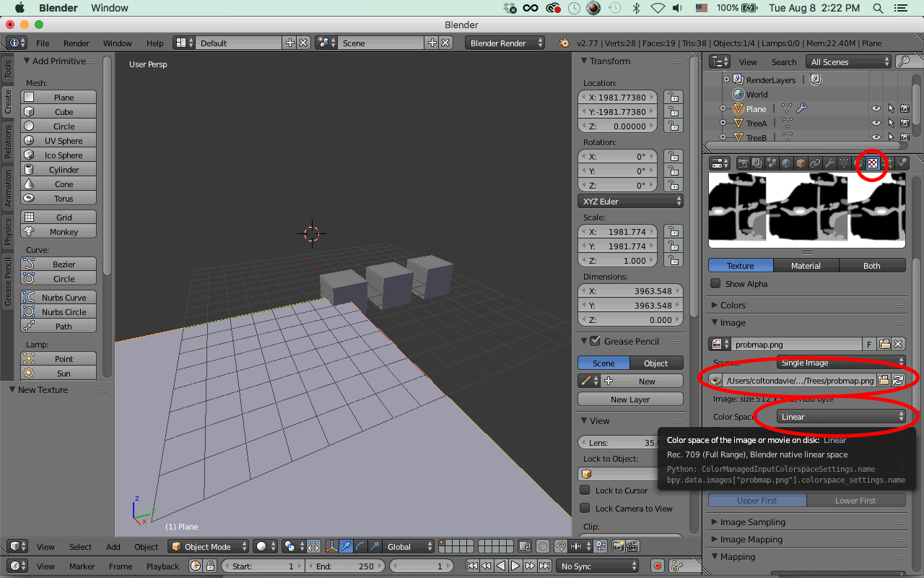
Task: Toggle the lock beside Location X
Action: (673, 98)
